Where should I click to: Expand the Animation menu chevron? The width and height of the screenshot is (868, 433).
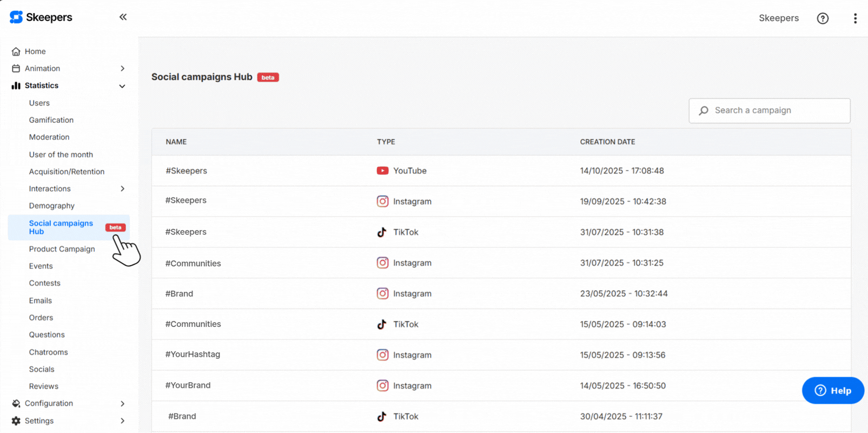122,69
